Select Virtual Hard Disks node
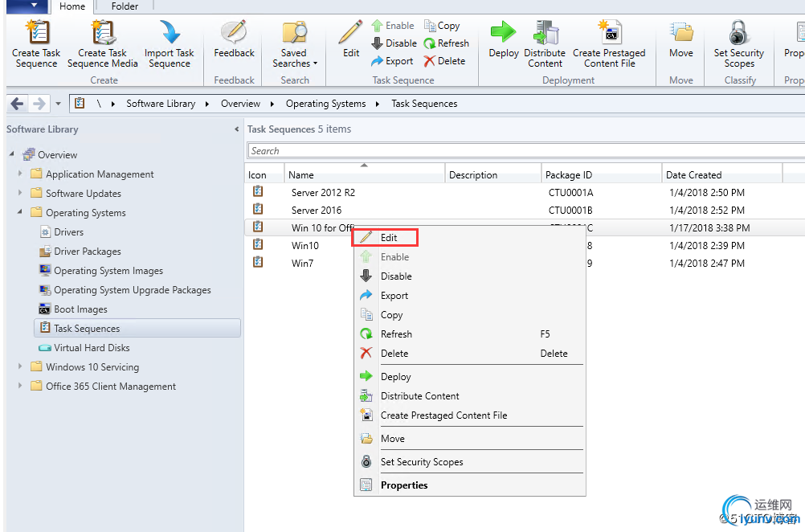805x532 pixels. [84, 348]
